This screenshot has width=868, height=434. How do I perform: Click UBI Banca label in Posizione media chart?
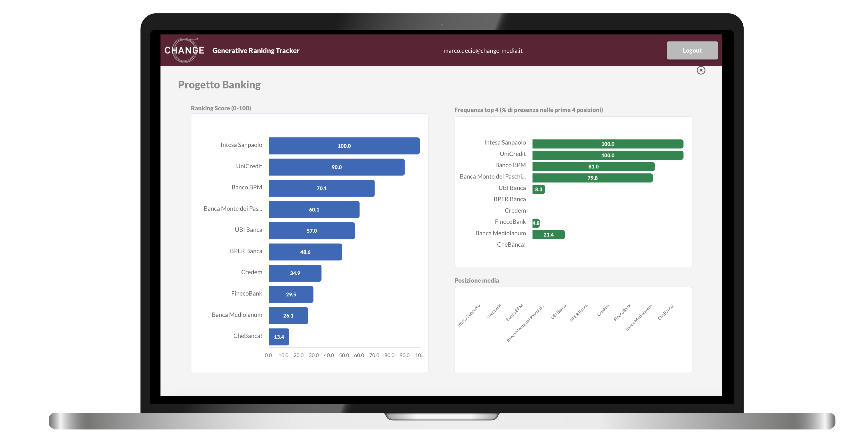(558, 312)
